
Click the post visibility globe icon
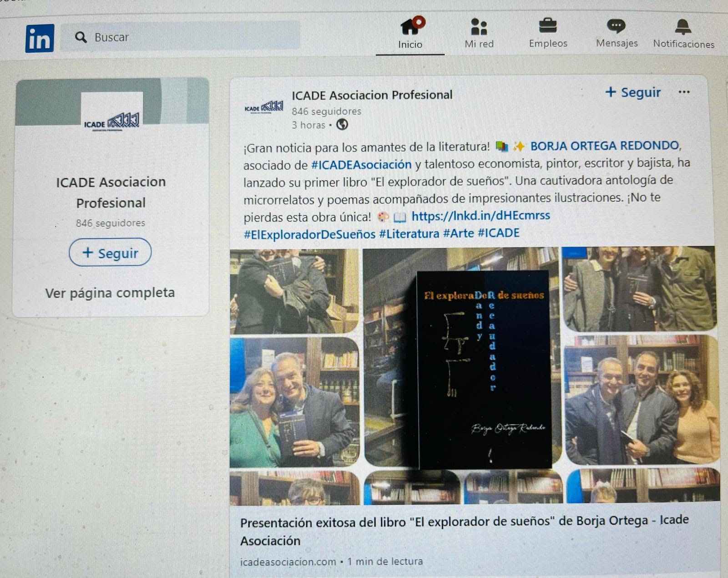pyautogui.click(x=342, y=125)
